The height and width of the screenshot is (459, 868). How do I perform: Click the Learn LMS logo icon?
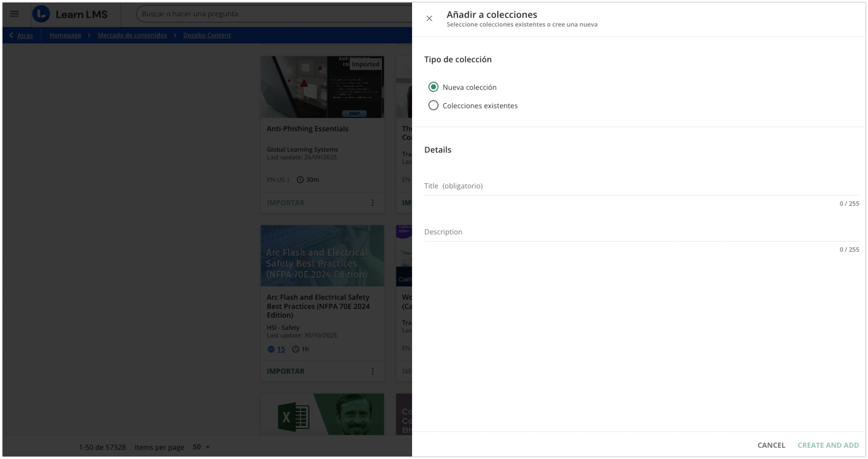pyautogui.click(x=41, y=14)
